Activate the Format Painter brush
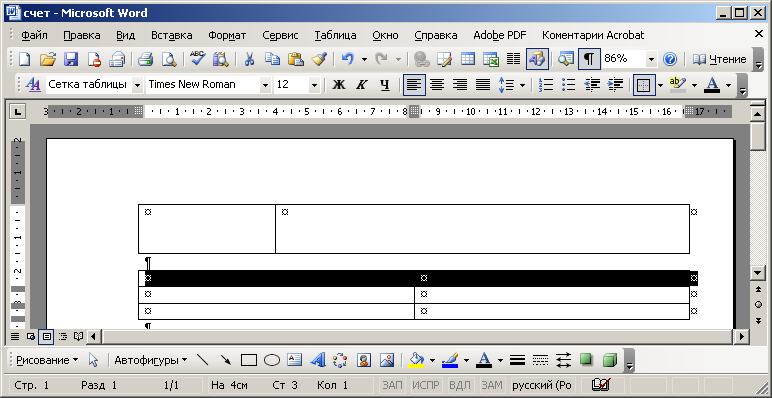The height and width of the screenshot is (398, 772). [x=319, y=59]
